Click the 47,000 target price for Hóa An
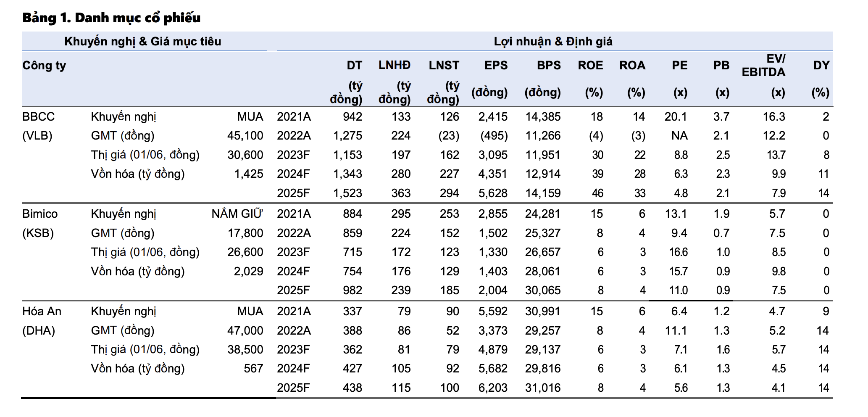This screenshot has height=417, width=868. tap(245, 331)
